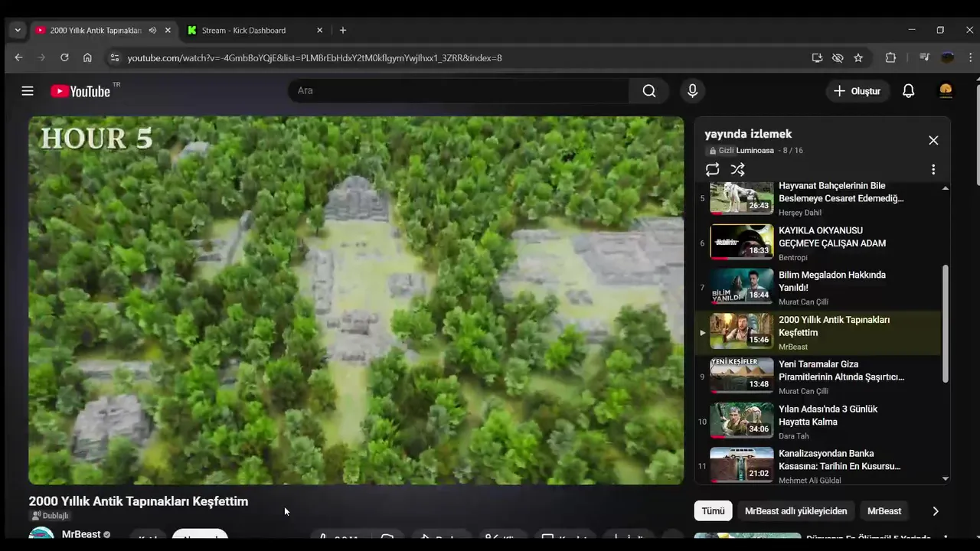Click the "Dublajlı" badge under the title
This screenshot has width=980, height=551.
pos(50,516)
